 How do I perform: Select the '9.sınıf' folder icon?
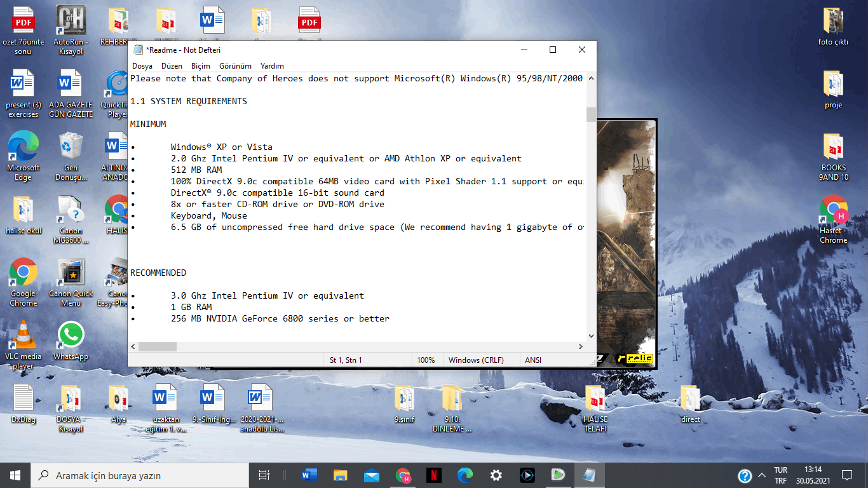click(x=404, y=403)
